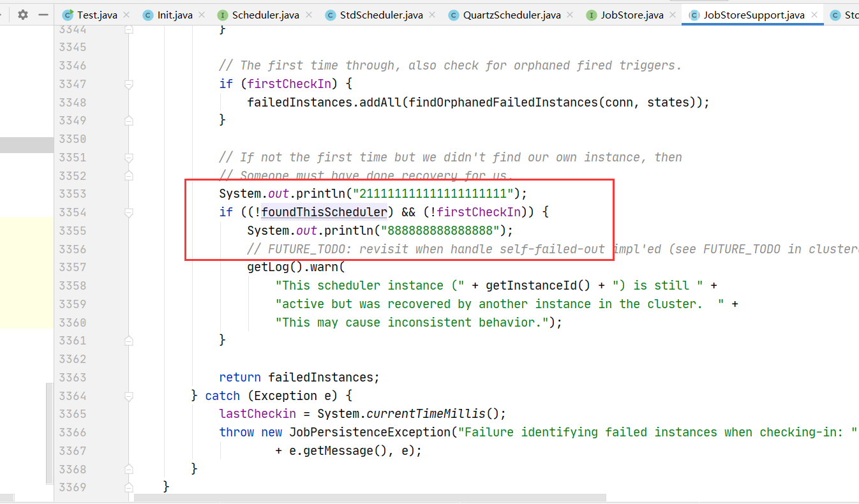
Task: Toggle fold end marker at line 3361
Action: point(129,341)
